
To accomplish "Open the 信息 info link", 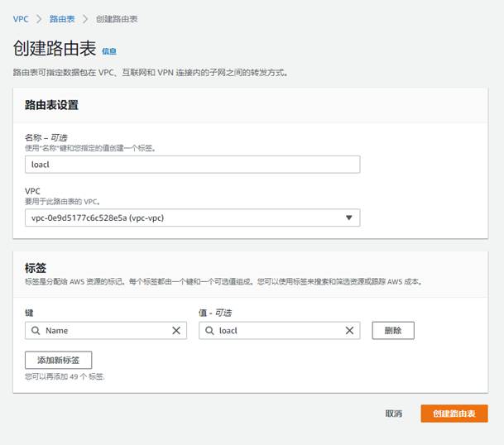I will pyautogui.click(x=109, y=51).
